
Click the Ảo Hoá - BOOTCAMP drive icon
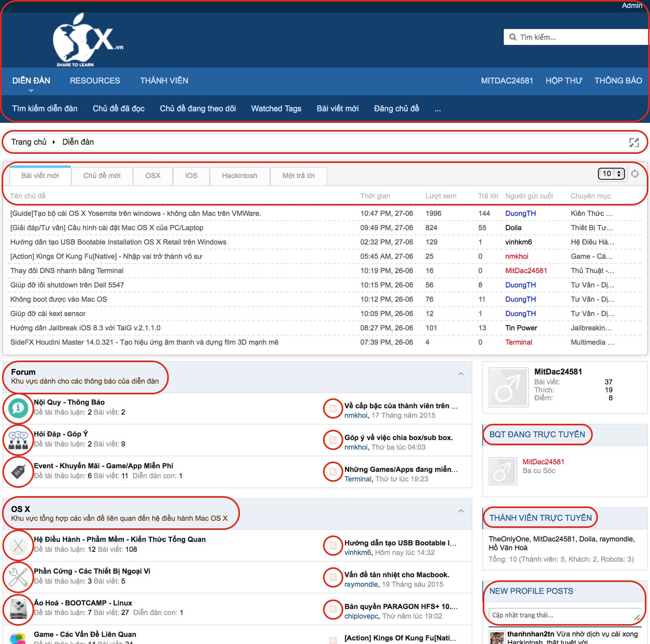[x=18, y=609]
